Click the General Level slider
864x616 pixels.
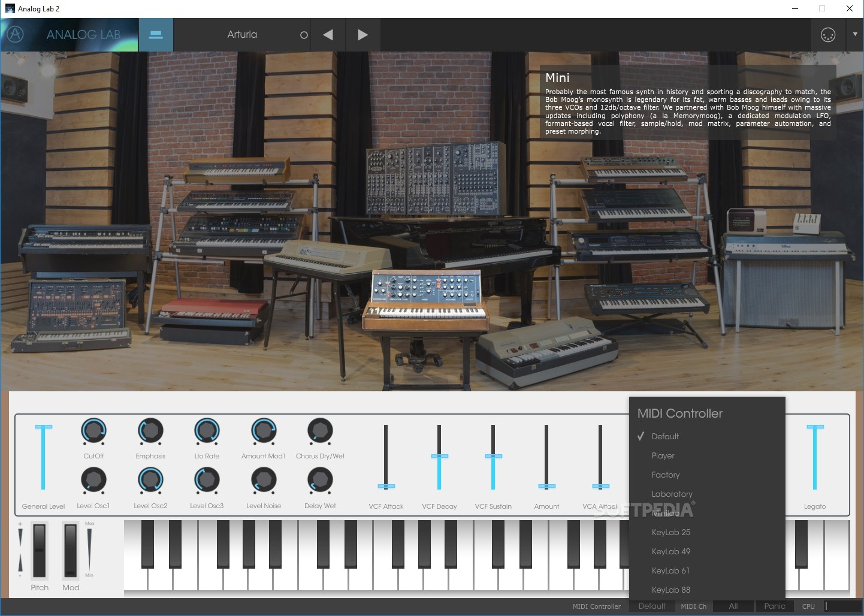(x=43, y=457)
